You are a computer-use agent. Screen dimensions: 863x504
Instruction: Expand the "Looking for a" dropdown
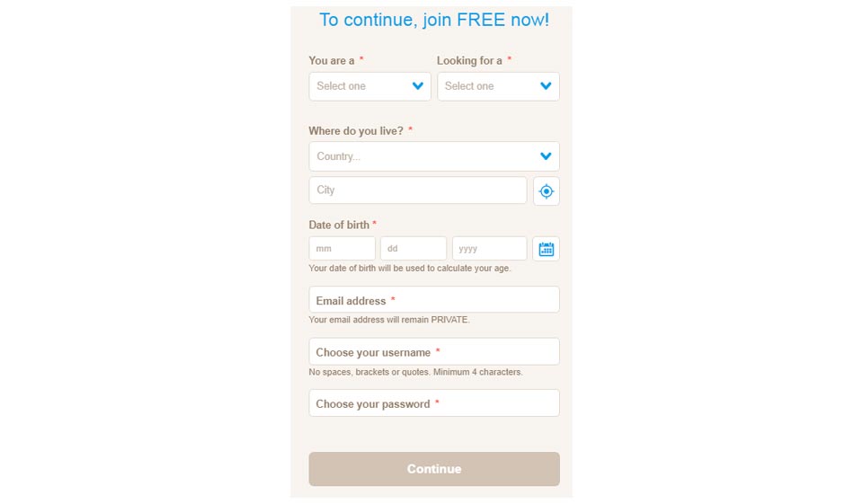(498, 86)
